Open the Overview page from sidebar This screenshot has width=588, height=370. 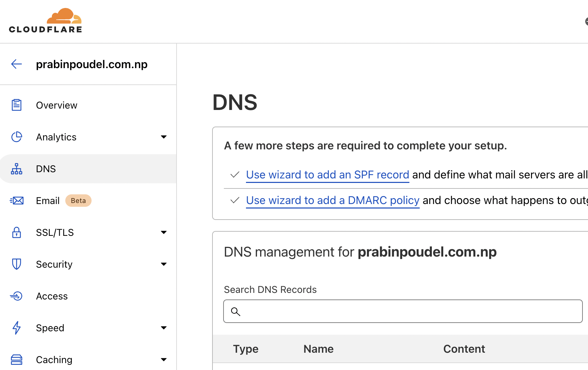coord(56,105)
